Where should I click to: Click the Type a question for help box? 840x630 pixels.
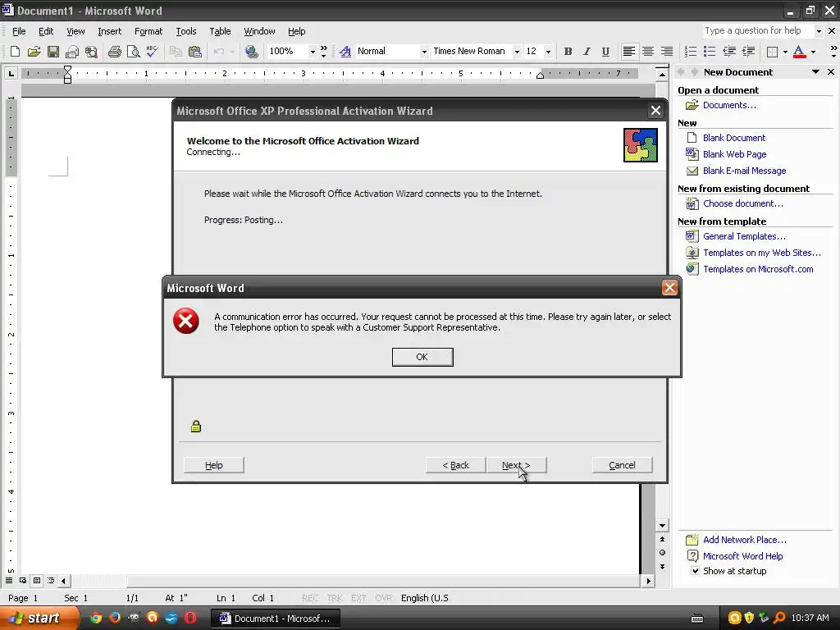coord(758,30)
